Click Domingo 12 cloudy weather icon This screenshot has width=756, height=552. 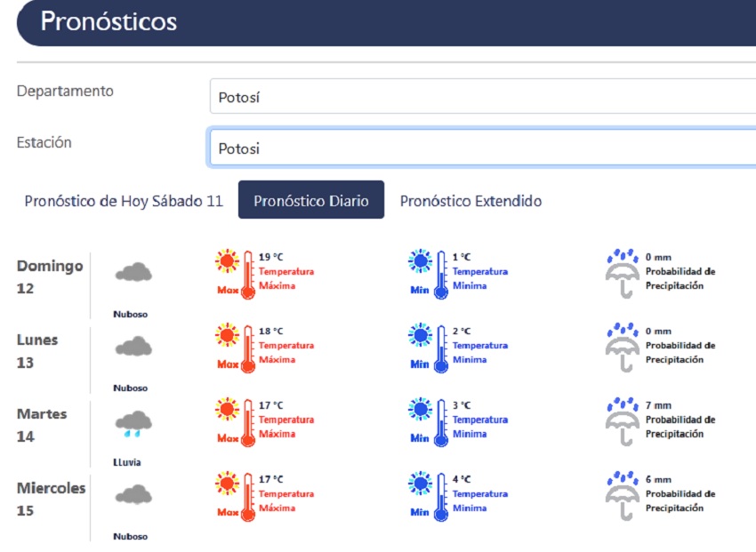133,273
